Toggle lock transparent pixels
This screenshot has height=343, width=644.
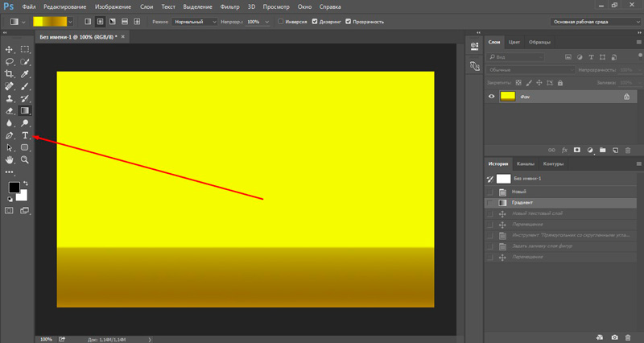(x=518, y=83)
